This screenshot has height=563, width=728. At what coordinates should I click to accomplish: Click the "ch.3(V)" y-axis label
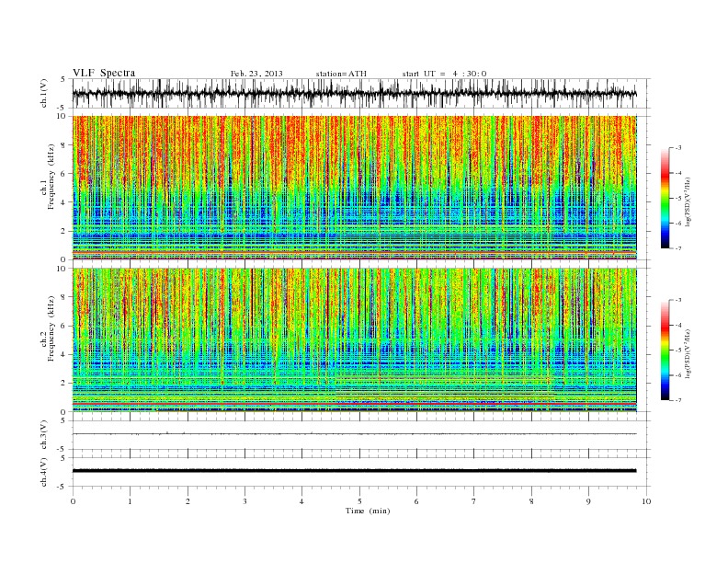point(45,435)
